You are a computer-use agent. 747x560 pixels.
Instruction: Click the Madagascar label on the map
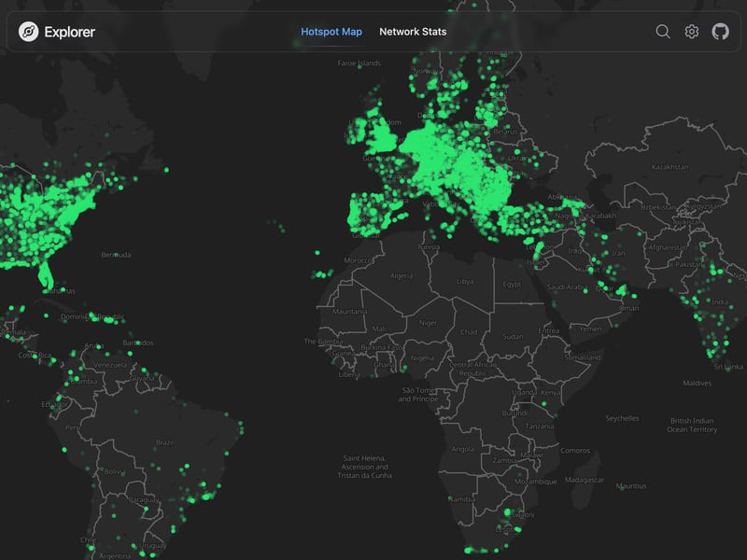[585, 480]
